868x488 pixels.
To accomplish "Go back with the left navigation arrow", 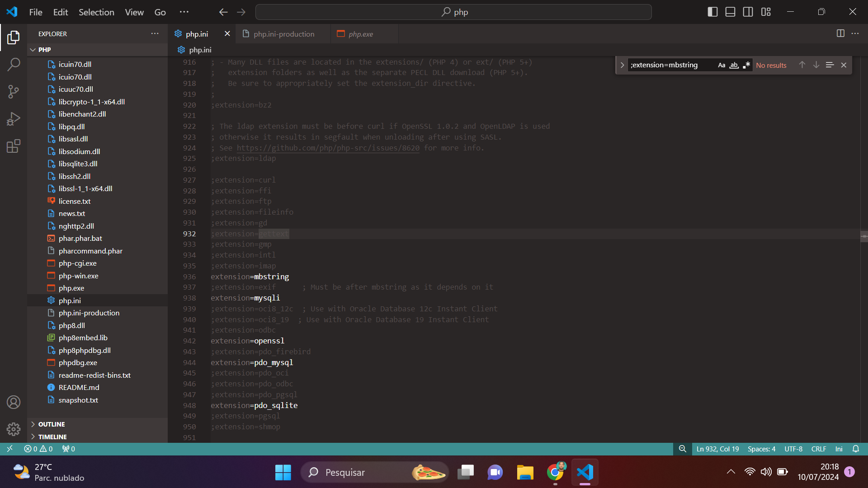I will coord(223,12).
